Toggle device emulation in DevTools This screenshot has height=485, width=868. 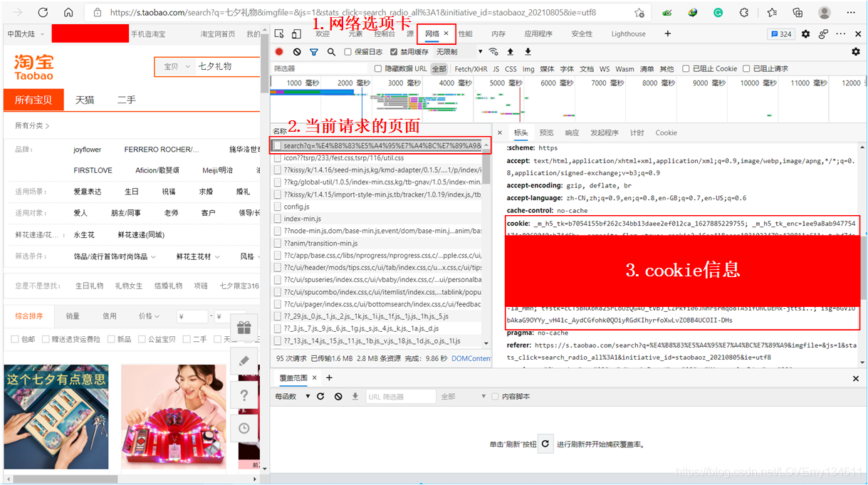point(296,33)
